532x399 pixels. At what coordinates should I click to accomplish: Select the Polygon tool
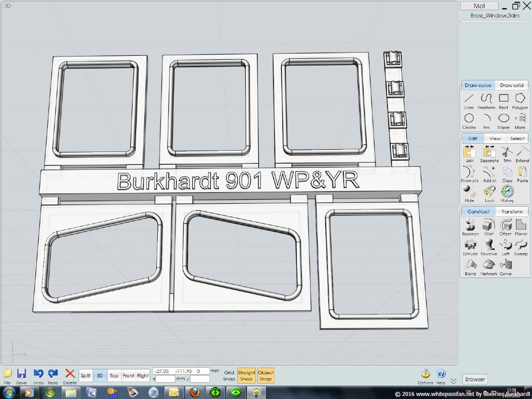pos(520,101)
